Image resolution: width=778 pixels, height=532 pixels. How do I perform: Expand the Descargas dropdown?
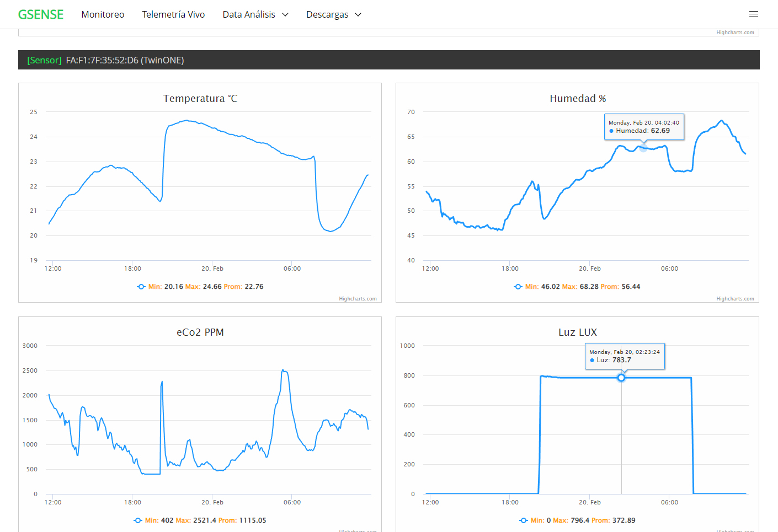pyautogui.click(x=333, y=14)
